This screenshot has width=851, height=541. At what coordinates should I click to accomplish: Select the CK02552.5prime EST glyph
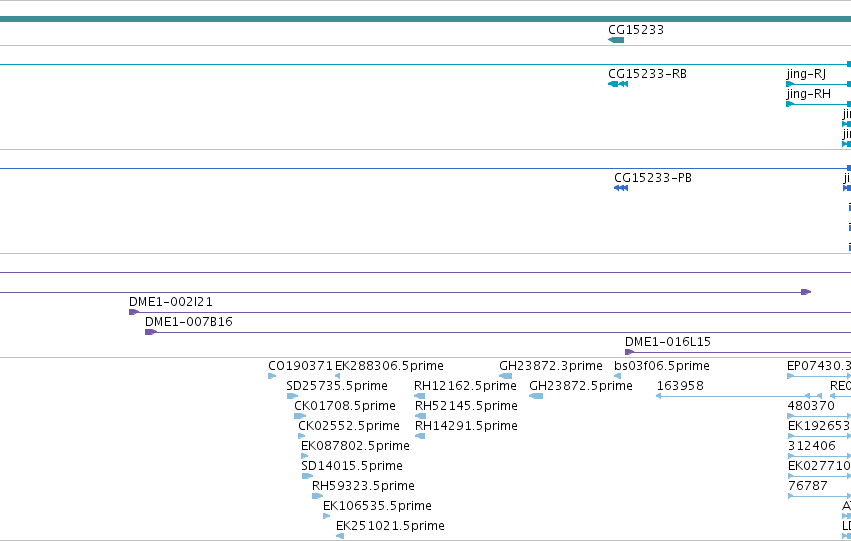(x=301, y=436)
